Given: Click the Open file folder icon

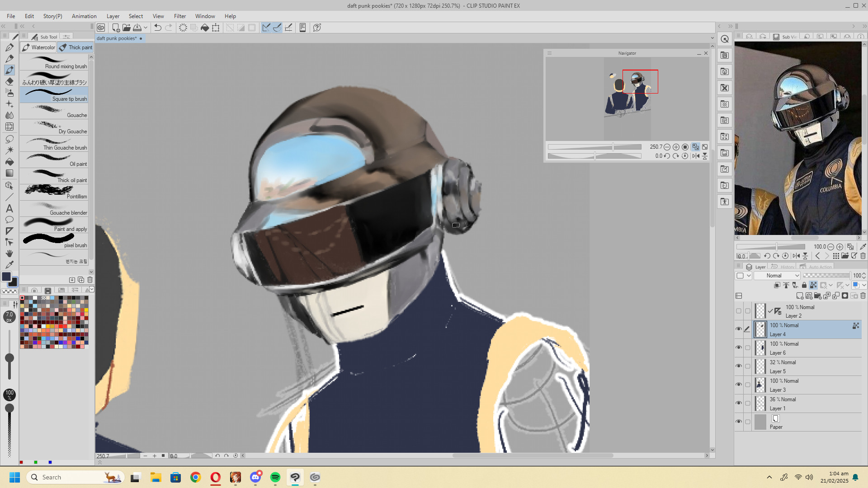Looking at the screenshot, I should click(x=127, y=28).
